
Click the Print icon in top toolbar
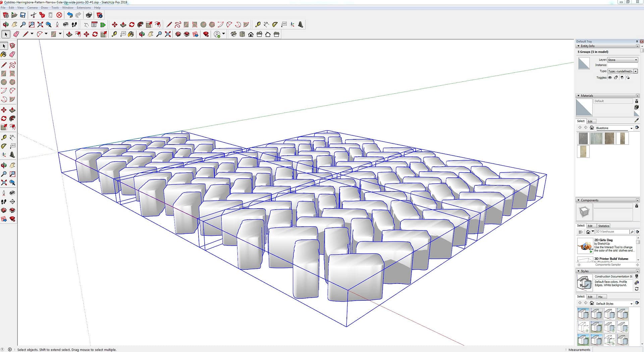point(89,15)
